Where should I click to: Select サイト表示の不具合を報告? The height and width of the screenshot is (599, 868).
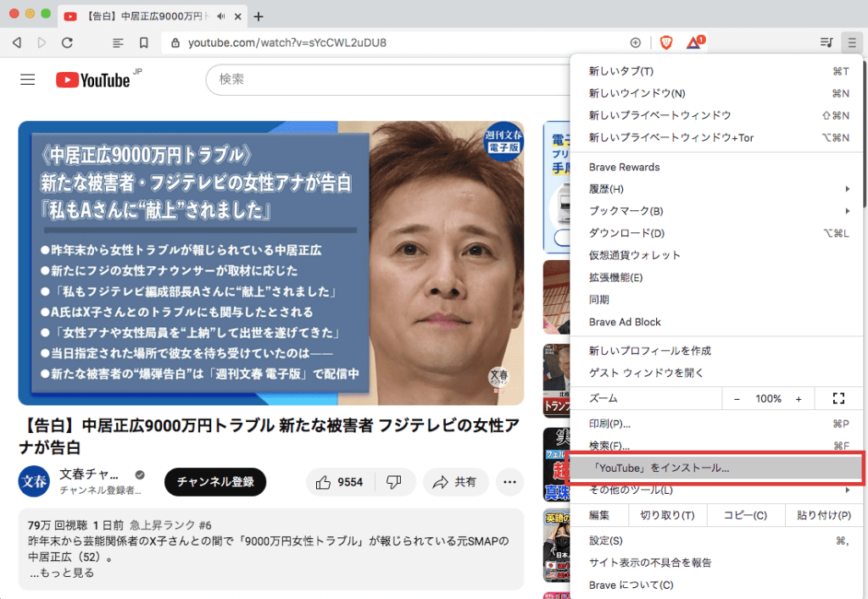(x=717, y=563)
